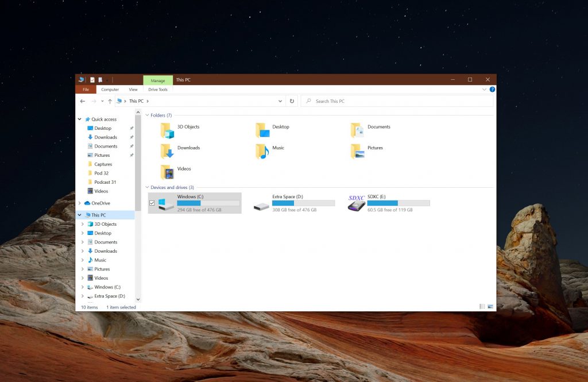Go forward with the forward arrow
This screenshot has width=588, height=382.
[94, 101]
